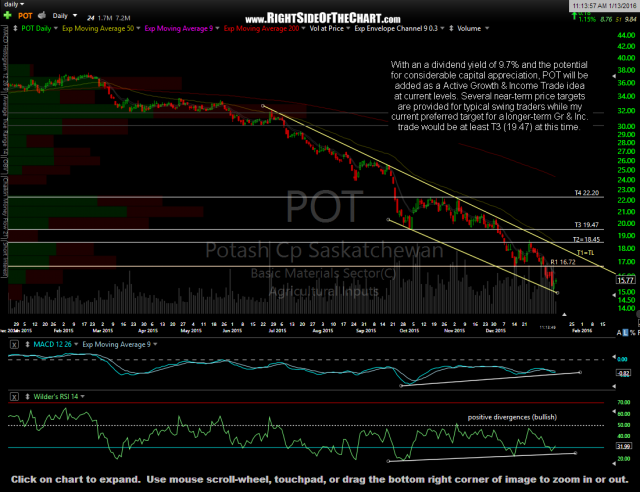Screen dimensions: 640x492
Task: Open the MACD 12 26 dropdown
Action: (76, 345)
